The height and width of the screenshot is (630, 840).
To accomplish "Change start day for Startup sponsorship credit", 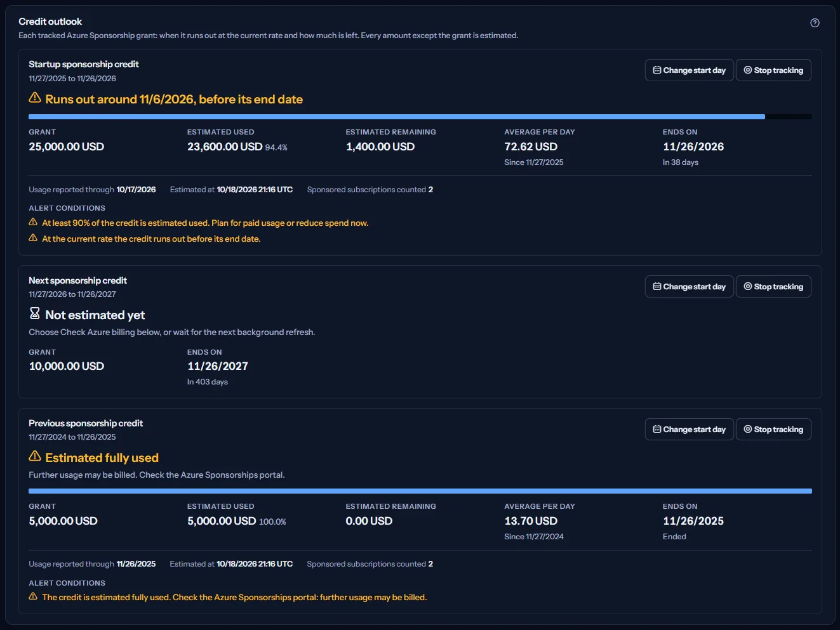I will [x=690, y=70].
